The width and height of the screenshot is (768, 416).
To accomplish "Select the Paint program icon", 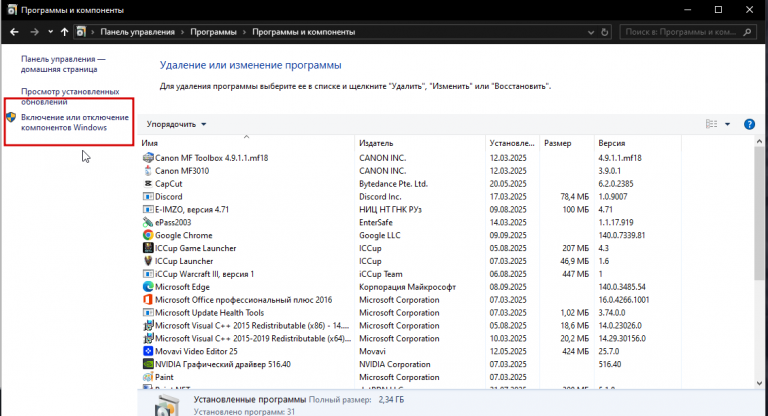I will (x=148, y=377).
